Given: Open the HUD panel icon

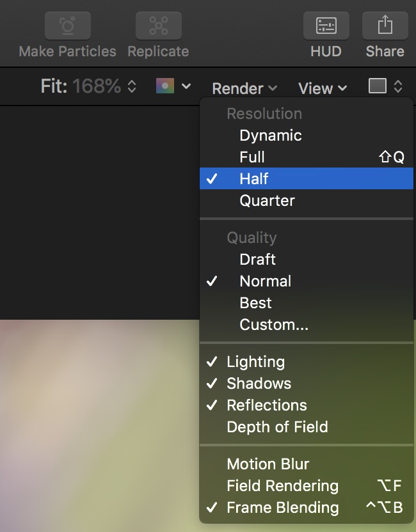Looking at the screenshot, I should tap(326, 26).
